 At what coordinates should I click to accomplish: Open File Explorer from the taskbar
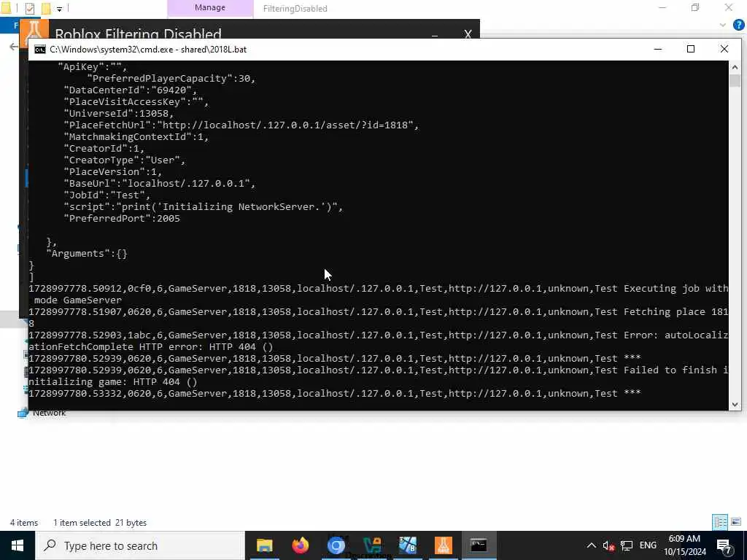(x=264, y=545)
